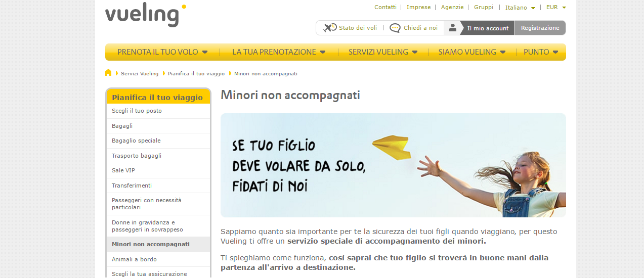Click the Minori non accompagnati page heading

coord(290,95)
